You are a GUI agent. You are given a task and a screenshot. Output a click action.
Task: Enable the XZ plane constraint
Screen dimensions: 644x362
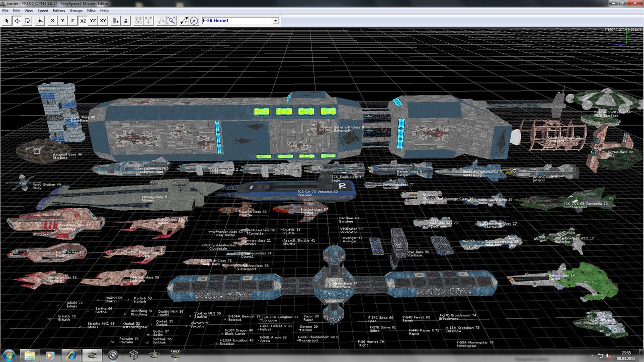[83, 21]
